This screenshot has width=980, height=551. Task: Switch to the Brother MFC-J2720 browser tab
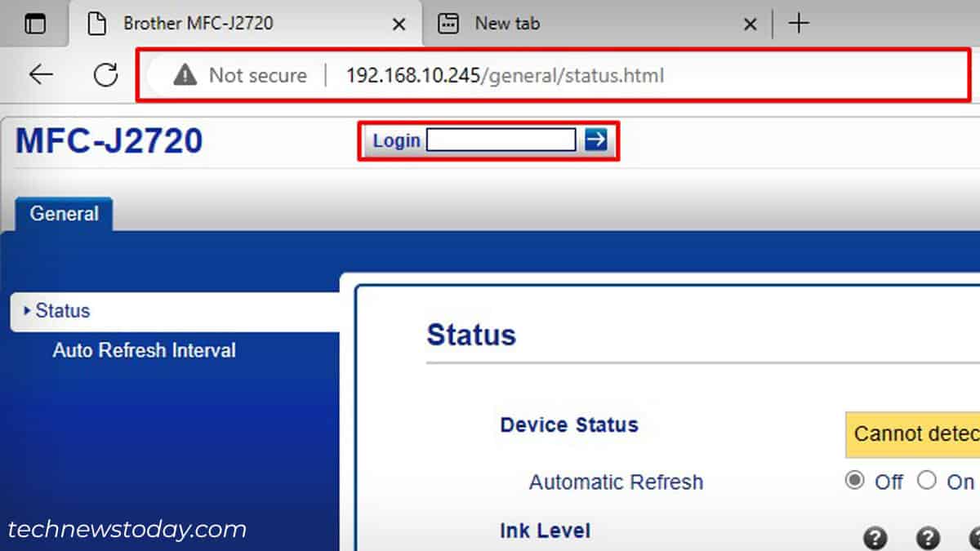click(247, 24)
